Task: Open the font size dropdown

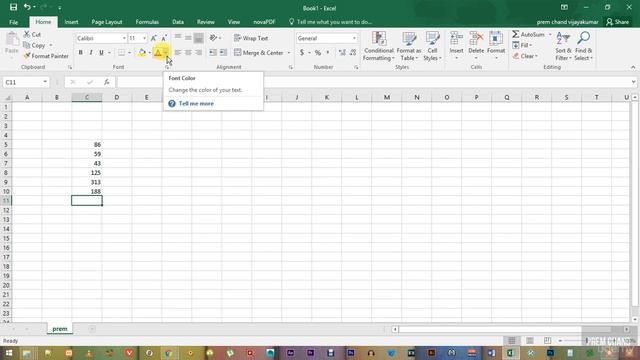Action: (x=144, y=38)
